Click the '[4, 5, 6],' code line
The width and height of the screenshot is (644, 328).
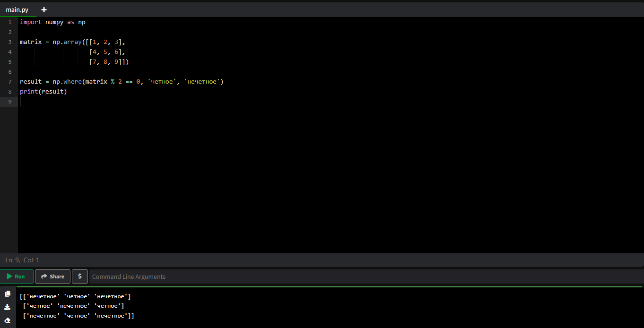click(x=107, y=52)
